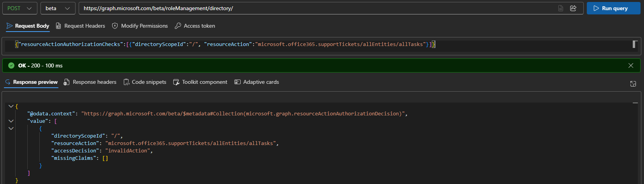The height and width of the screenshot is (184, 644).
Task: Open the beta version dropdown
Action: (x=58, y=8)
